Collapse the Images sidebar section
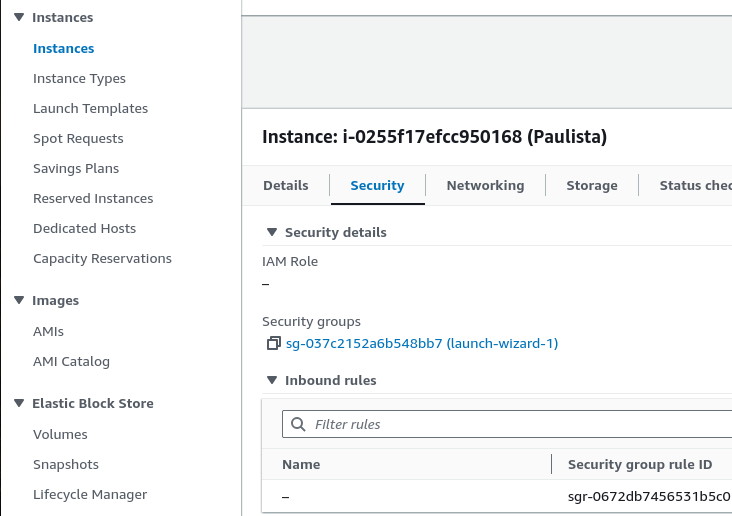732x516 pixels. (x=19, y=300)
